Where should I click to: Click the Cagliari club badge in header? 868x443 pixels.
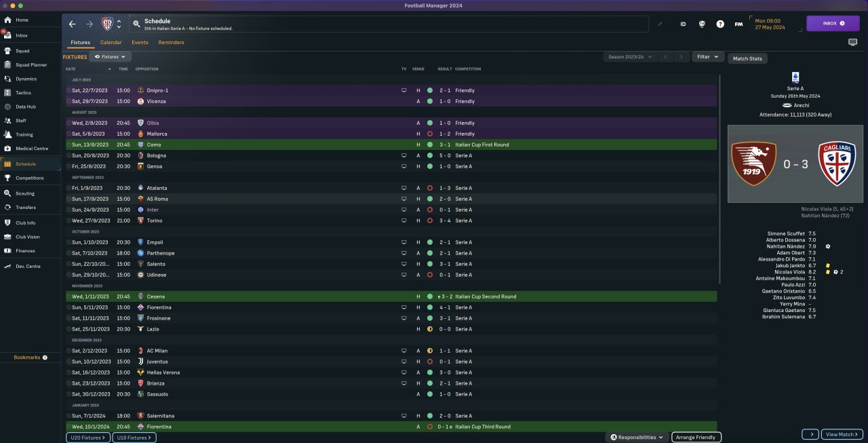coord(107,24)
